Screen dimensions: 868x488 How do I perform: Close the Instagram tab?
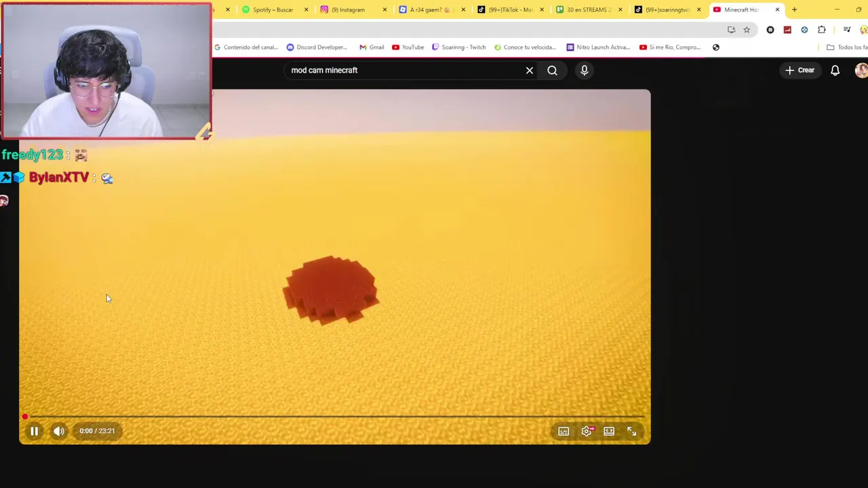(384, 9)
